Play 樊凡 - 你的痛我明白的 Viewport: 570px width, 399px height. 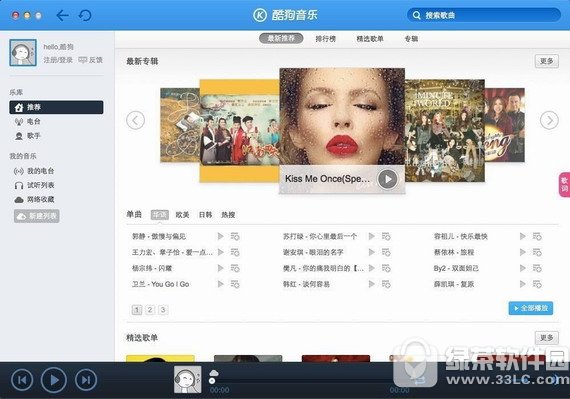[x=371, y=268]
